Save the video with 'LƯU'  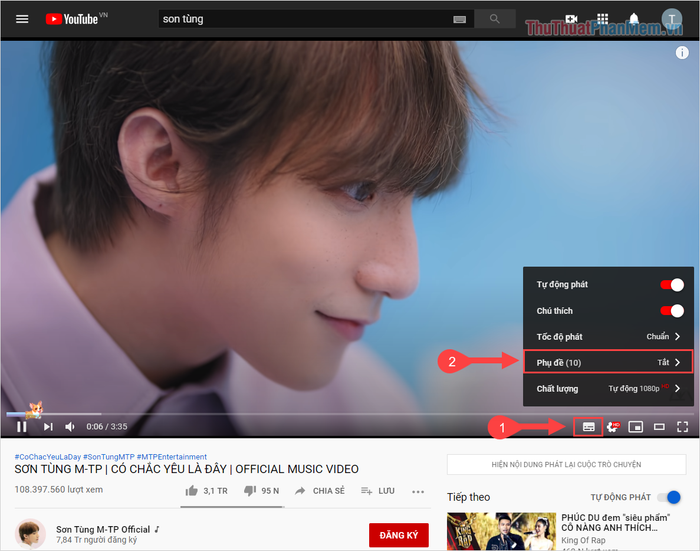click(x=378, y=491)
